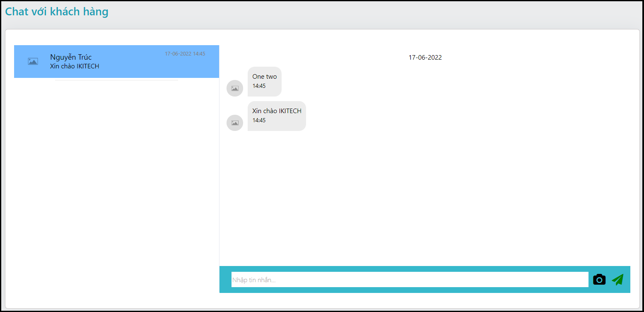Click empty space below the conversation list
644x312 pixels.
pyautogui.click(x=116, y=186)
